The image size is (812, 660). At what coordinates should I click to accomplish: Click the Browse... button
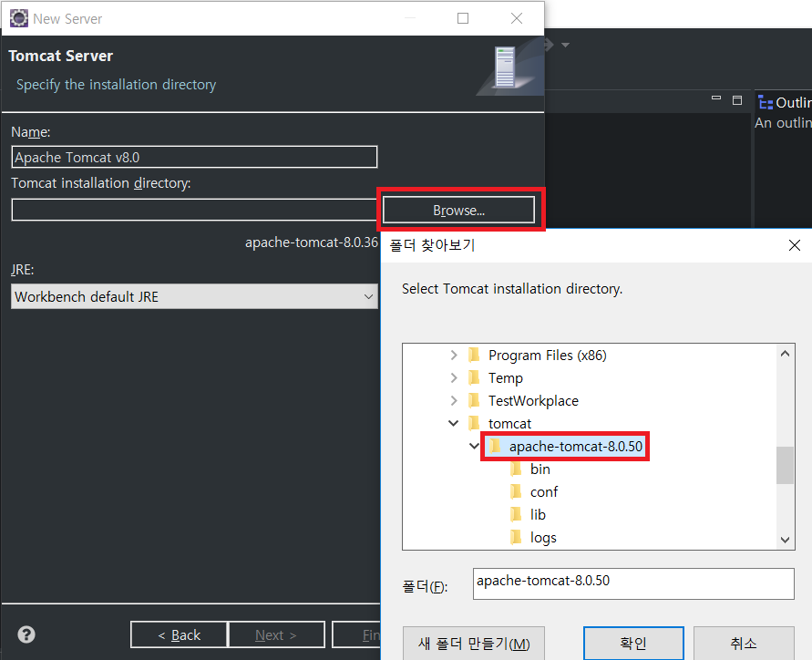click(458, 210)
